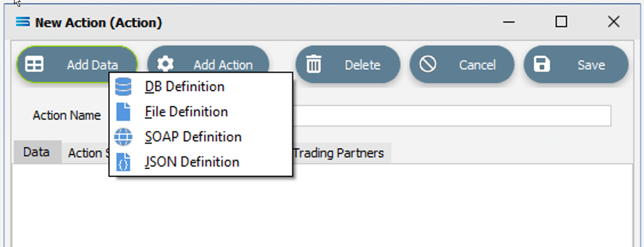Maximize the New Action window
Viewport: 644px width, 247px height.
561,22
